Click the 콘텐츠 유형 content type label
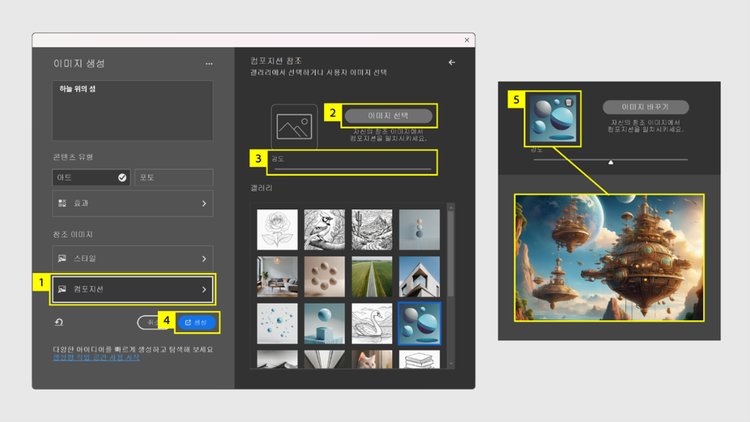750x422 pixels. (73, 157)
